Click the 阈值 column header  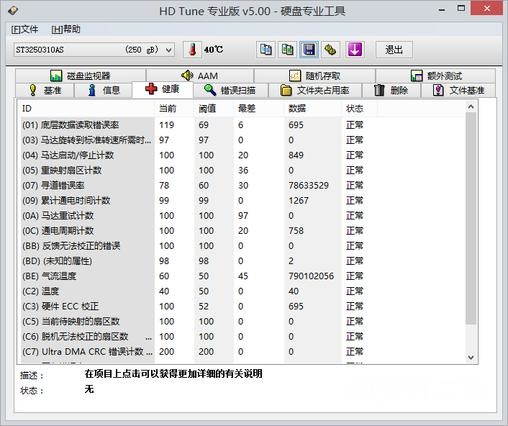pyautogui.click(x=214, y=108)
